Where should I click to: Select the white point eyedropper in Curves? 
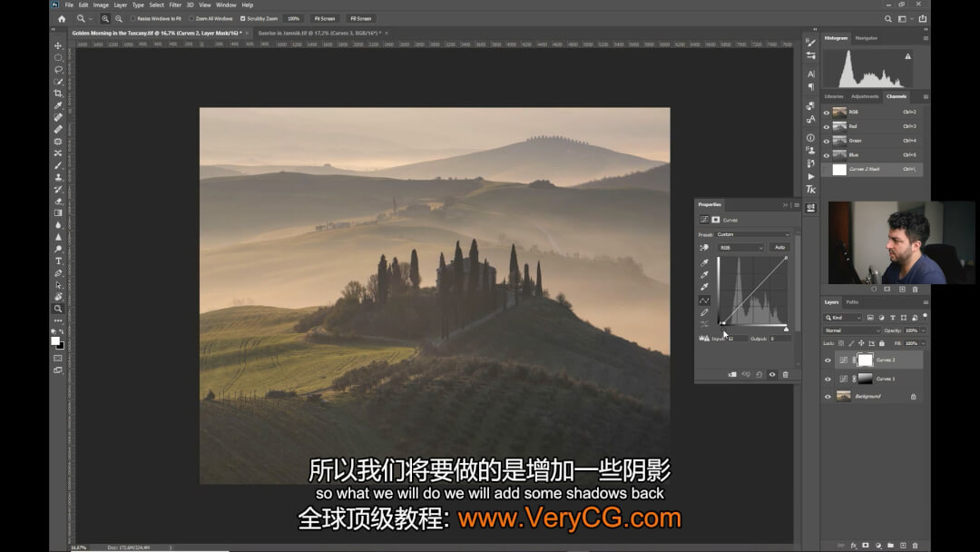[704, 287]
